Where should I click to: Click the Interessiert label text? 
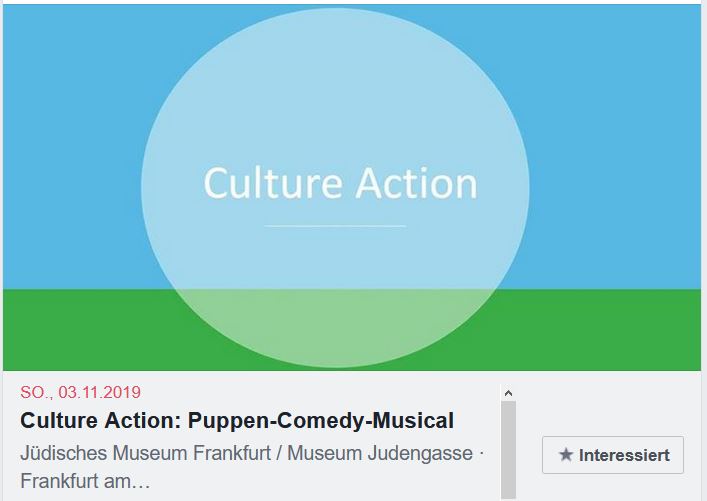tap(624, 455)
